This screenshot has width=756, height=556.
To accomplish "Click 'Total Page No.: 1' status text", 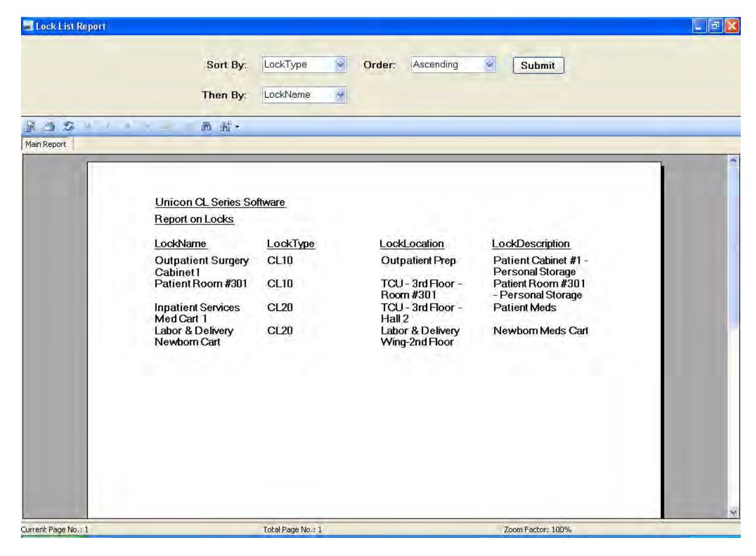I will pos(293,530).
